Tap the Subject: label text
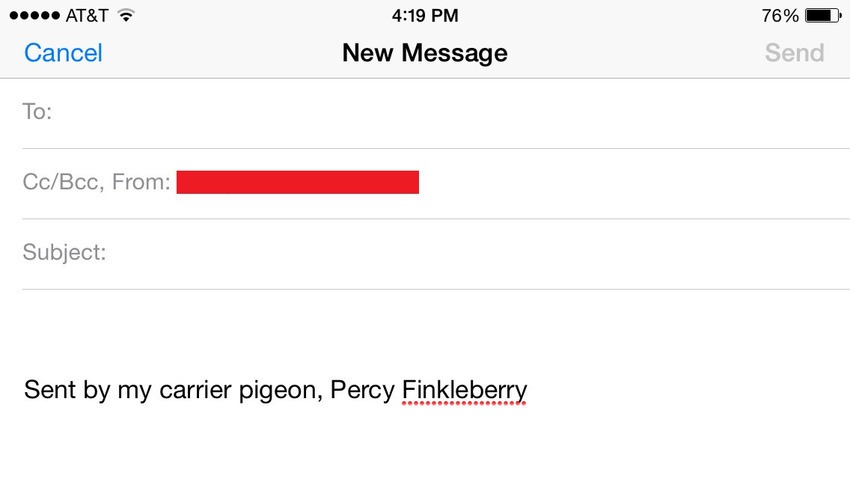This screenshot has height=479, width=850. coord(64,253)
